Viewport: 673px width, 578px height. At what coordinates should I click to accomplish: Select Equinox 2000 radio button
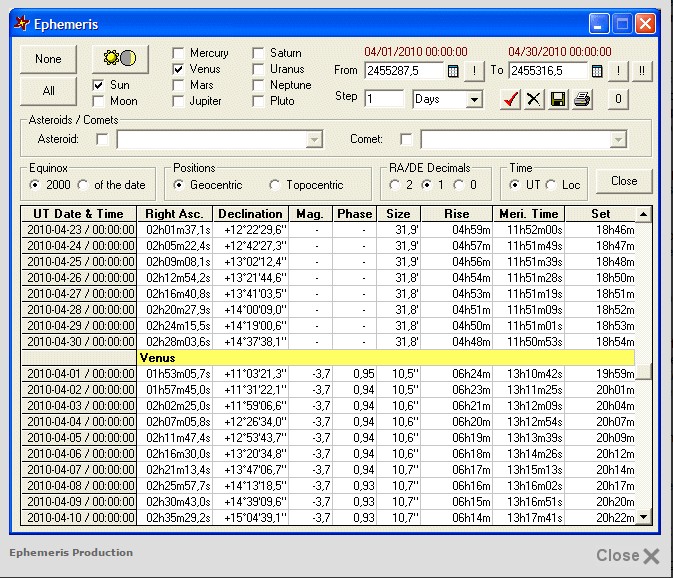pos(35,185)
